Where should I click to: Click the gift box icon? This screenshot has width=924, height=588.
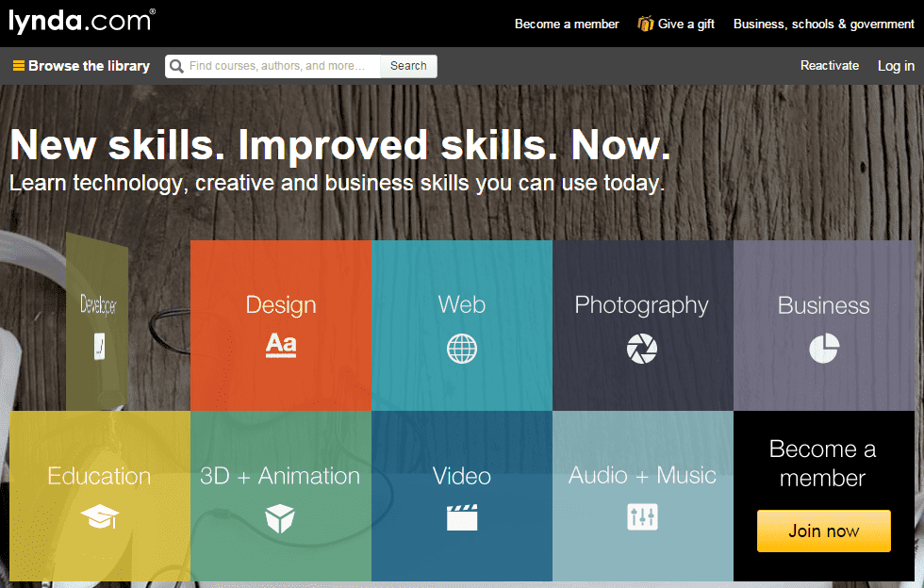tap(646, 24)
